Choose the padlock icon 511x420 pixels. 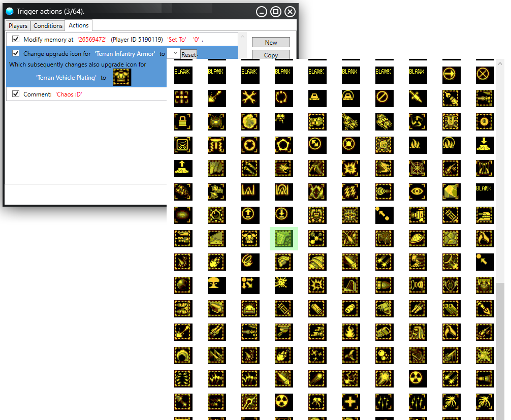coord(183,121)
